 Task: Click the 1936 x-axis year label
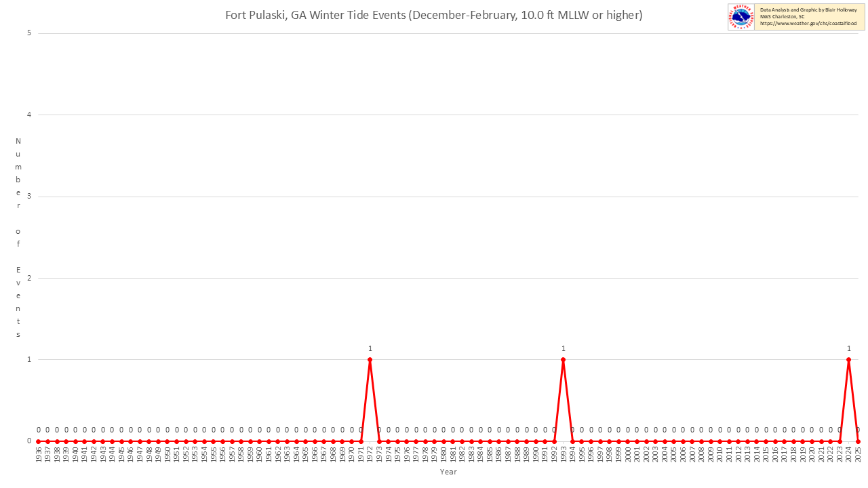[39, 455]
